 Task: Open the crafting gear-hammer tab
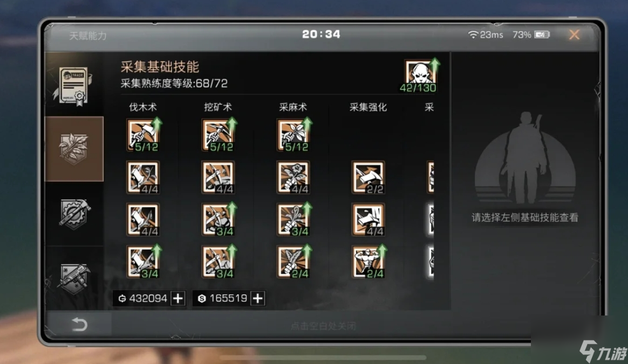point(74,214)
